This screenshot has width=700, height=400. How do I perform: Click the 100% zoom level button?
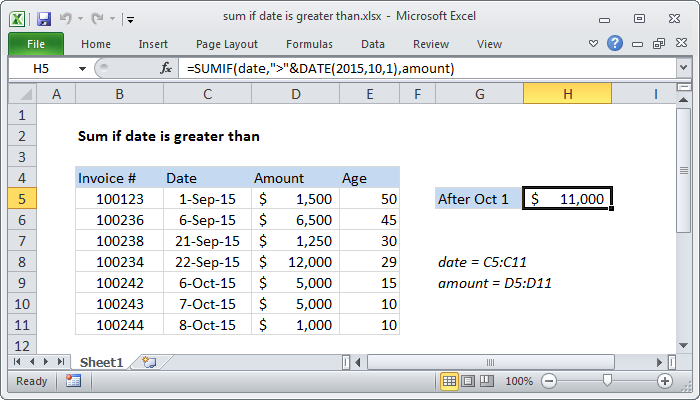tap(518, 381)
